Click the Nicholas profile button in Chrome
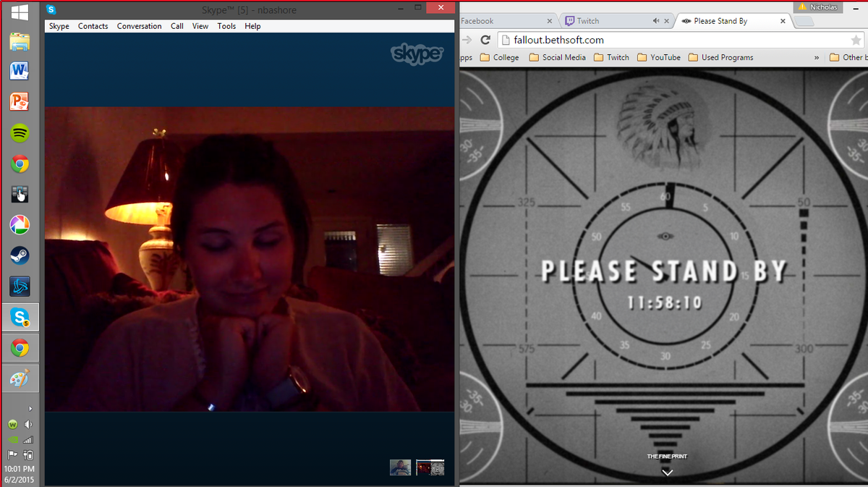The height and width of the screenshot is (487, 868). [x=819, y=7]
